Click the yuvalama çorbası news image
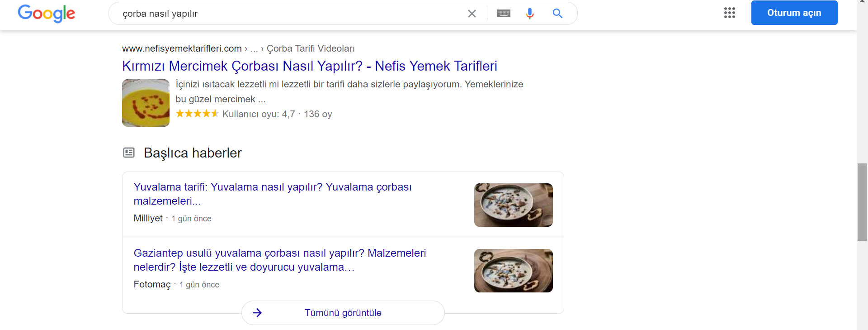The height and width of the screenshot is (330, 868). point(513,205)
